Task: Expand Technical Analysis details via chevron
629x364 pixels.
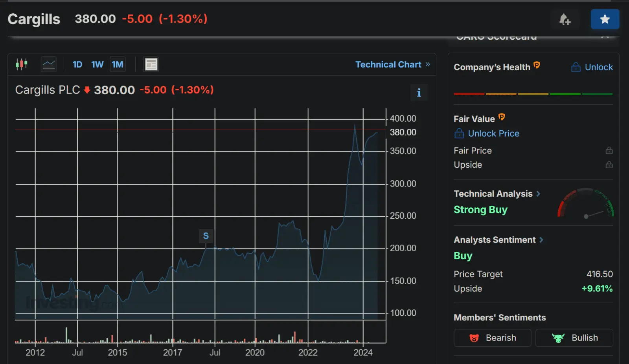Action: click(x=539, y=194)
